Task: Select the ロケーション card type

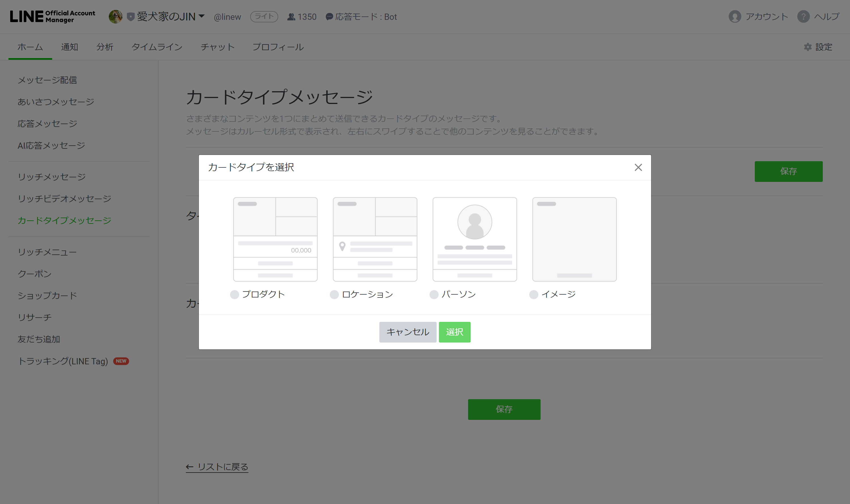Action: click(334, 294)
